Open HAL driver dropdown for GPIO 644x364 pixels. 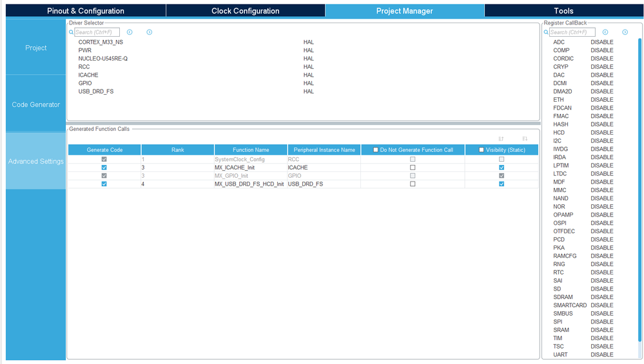click(308, 83)
